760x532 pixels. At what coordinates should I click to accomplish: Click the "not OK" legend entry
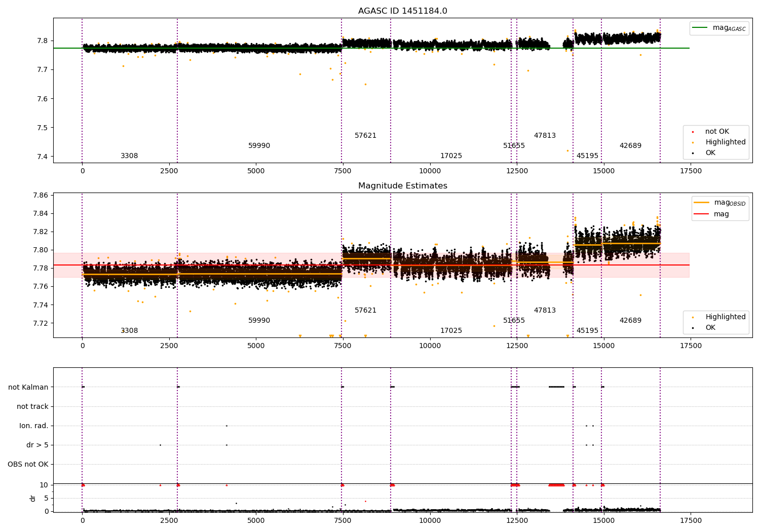click(x=717, y=132)
